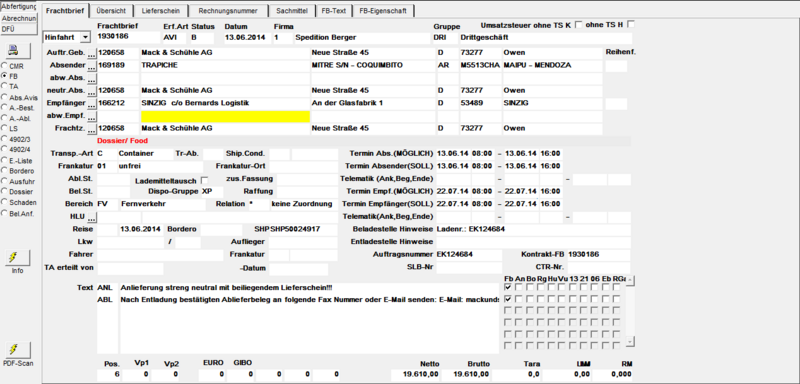Open lookup button next to abw.Empf.
This screenshot has width=800, height=384.
pyautogui.click(x=91, y=116)
